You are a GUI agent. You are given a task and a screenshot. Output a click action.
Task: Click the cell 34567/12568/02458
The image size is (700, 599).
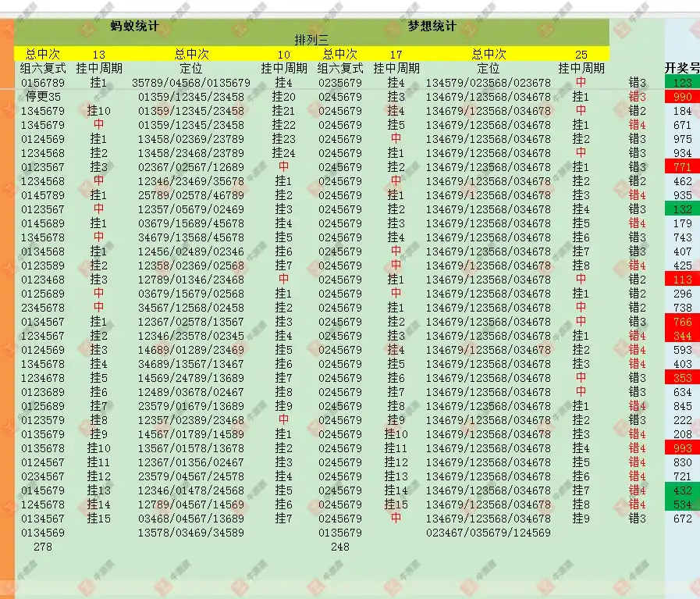191,308
